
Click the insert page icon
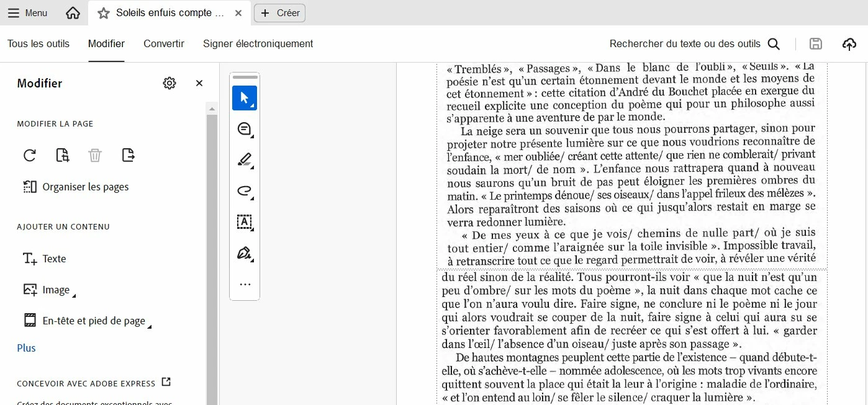coord(62,155)
